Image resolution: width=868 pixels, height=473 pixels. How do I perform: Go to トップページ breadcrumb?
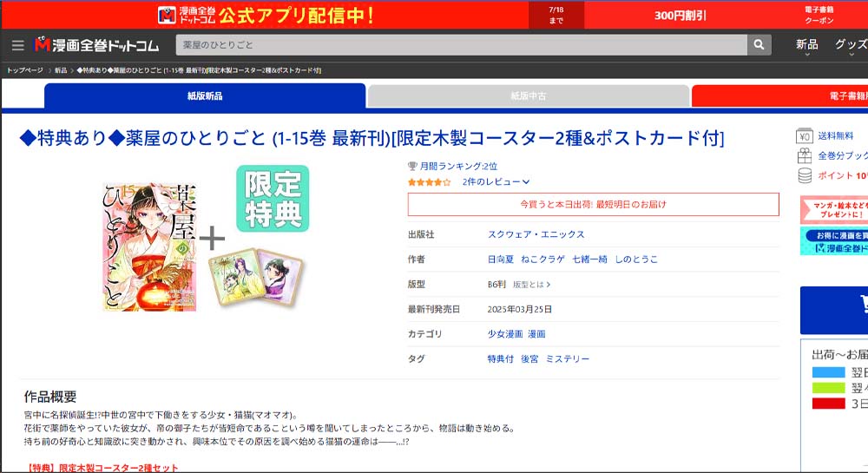[25, 71]
